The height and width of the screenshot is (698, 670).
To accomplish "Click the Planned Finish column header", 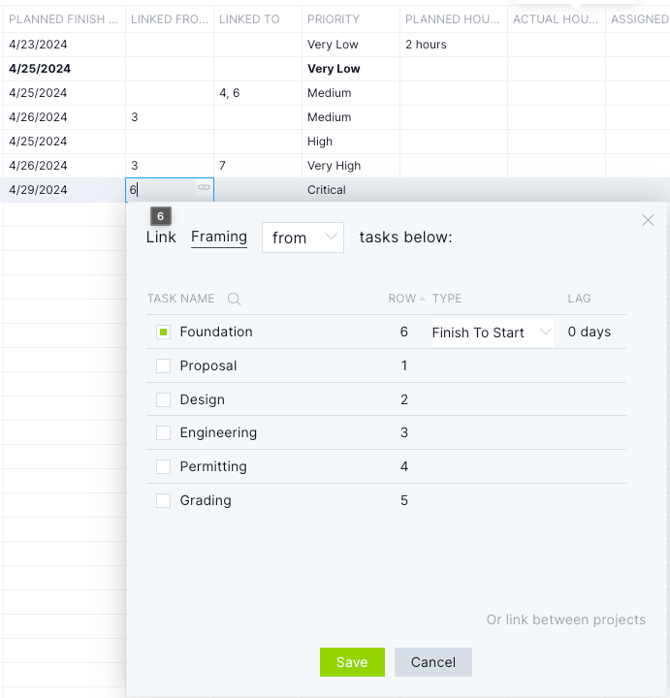I will click(x=63, y=19).
